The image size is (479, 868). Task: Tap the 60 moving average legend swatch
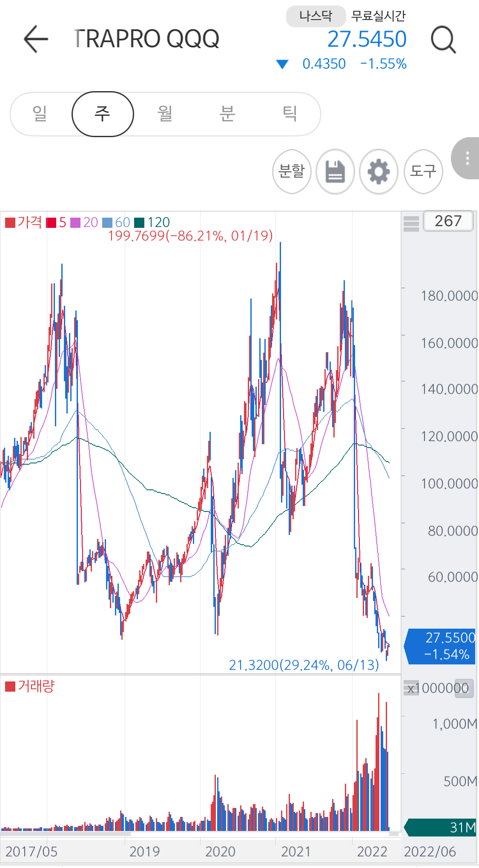point(107,223)
